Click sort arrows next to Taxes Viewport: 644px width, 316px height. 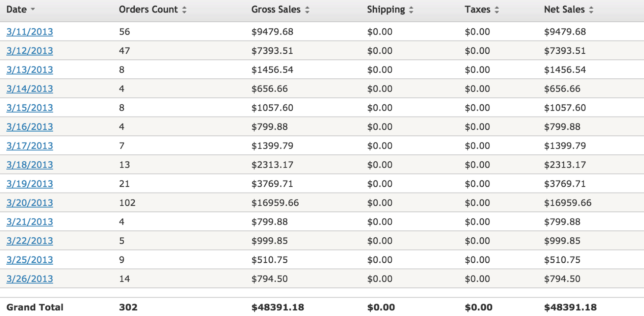[x=497, y=10]
